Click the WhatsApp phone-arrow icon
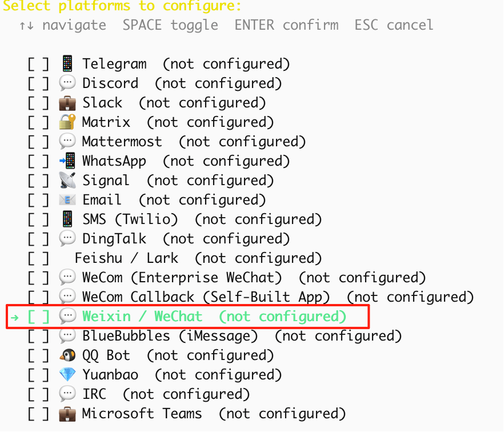 (x=67, y=161)
